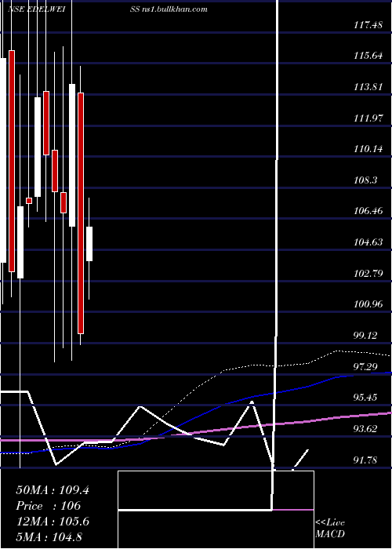This screenshot has width=392, height=549.
Task: Click the 110.14 price axis label
Action: [x=368, y=149]
